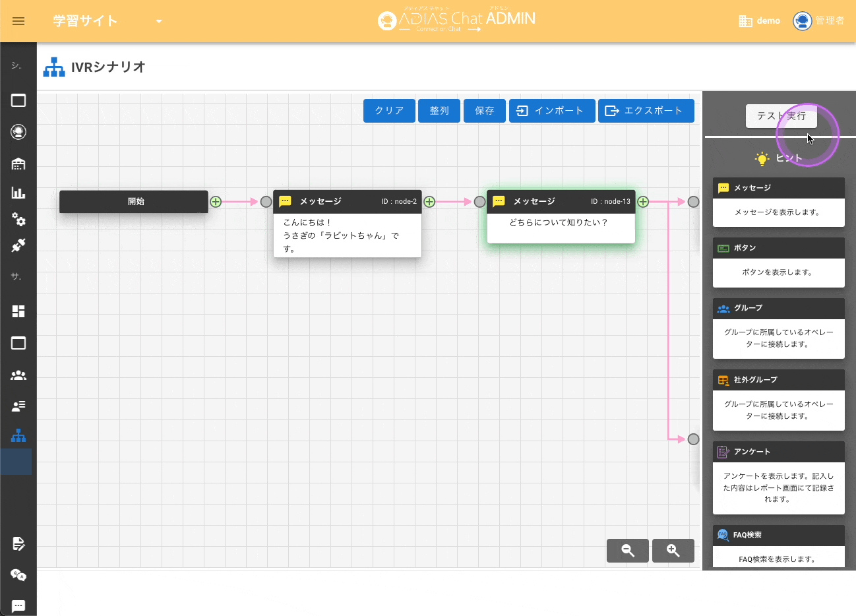Click the zoom out magnifier button
The image size is (856, 616).
click(627, 551)
